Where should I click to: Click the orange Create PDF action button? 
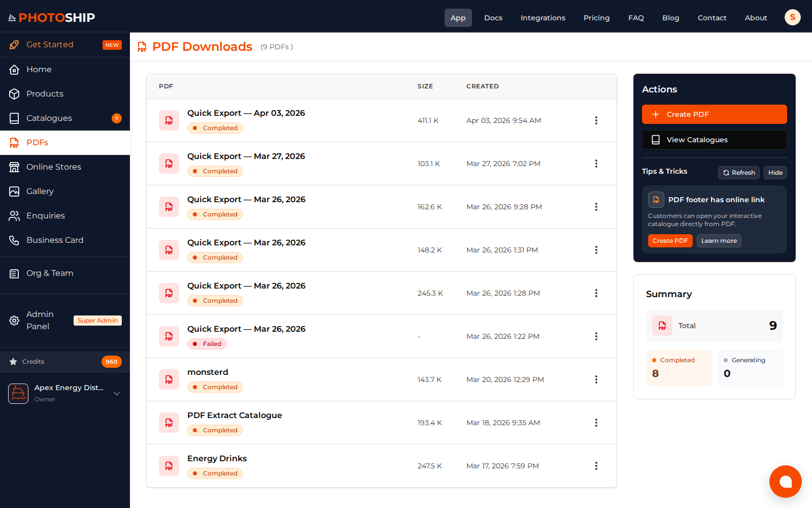pyautogui.click(x=714, y=114)
